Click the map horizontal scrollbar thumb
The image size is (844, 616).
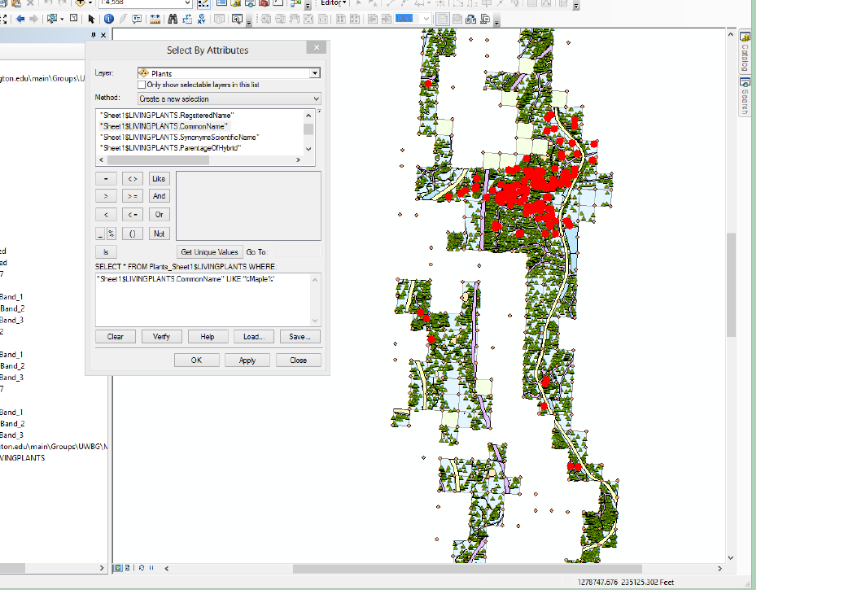coord(467,568)
